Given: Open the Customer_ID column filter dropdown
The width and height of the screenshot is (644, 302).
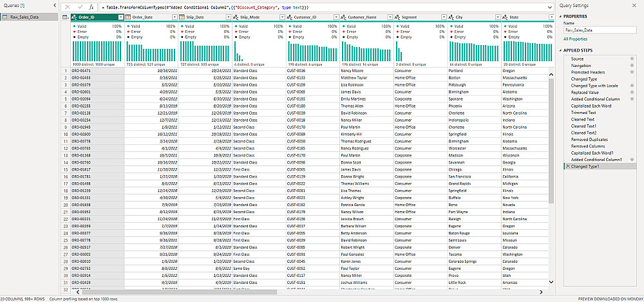Looking at the screenshot, I should pyautogui.click(x=336, y=17).
